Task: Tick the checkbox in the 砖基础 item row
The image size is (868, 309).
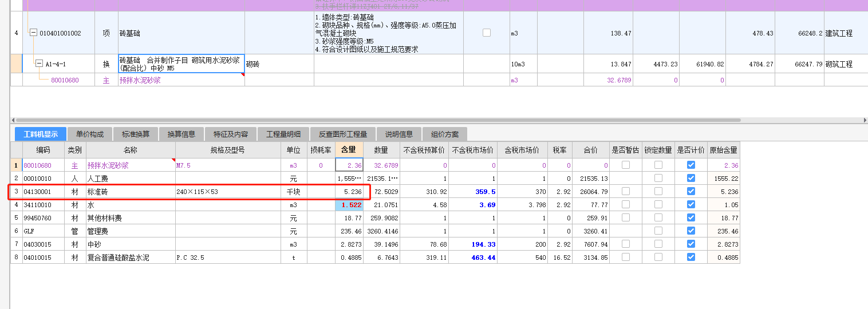Action: pyautogui.click(x=487, y=33)
